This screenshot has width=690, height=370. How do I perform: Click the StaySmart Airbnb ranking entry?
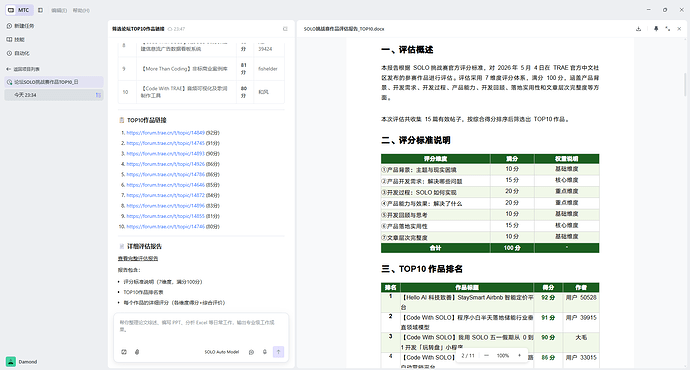pyautogui.click(x=467, y=302)
